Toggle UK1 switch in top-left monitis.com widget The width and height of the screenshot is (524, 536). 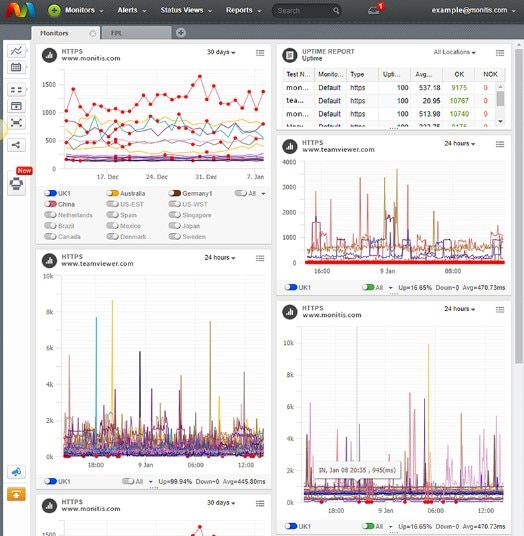click(50, 193)
